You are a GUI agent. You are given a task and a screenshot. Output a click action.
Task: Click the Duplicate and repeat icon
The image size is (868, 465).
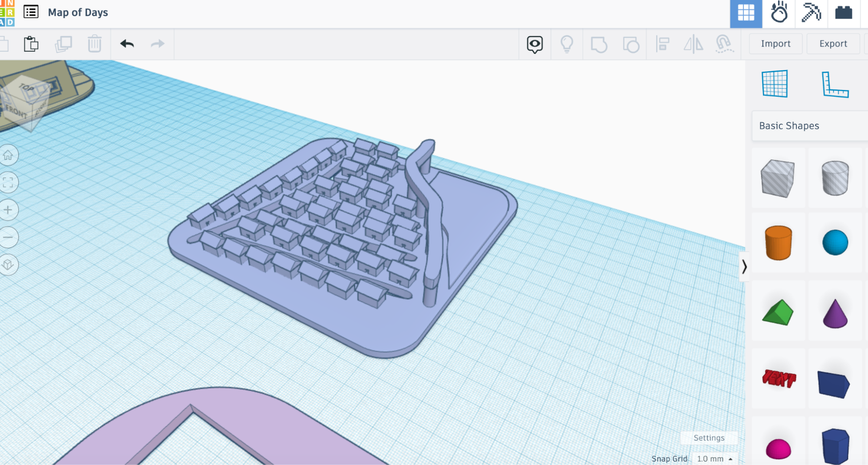pos(63,44)
